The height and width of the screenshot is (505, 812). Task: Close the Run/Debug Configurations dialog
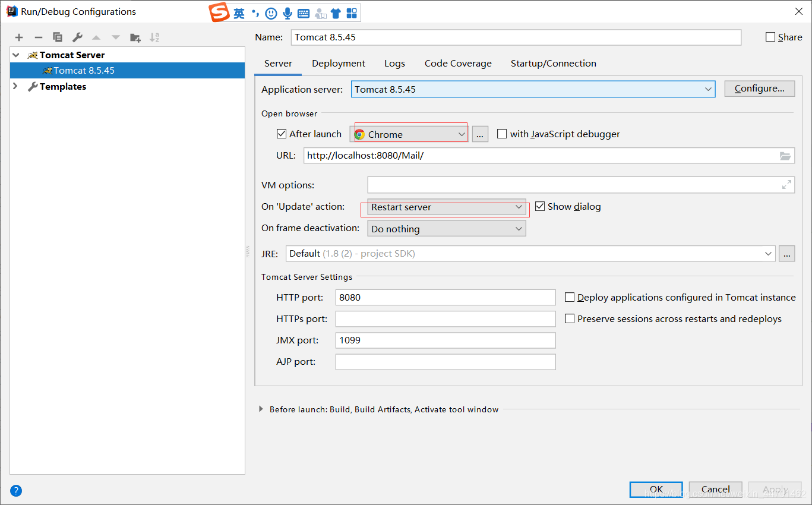pos(799,11)
